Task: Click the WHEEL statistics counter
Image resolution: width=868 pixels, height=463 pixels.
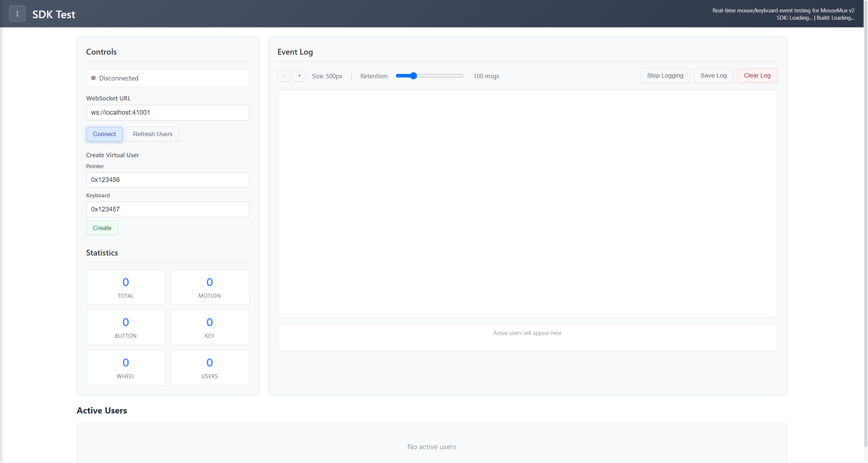Action: click(x=125, y=368)
